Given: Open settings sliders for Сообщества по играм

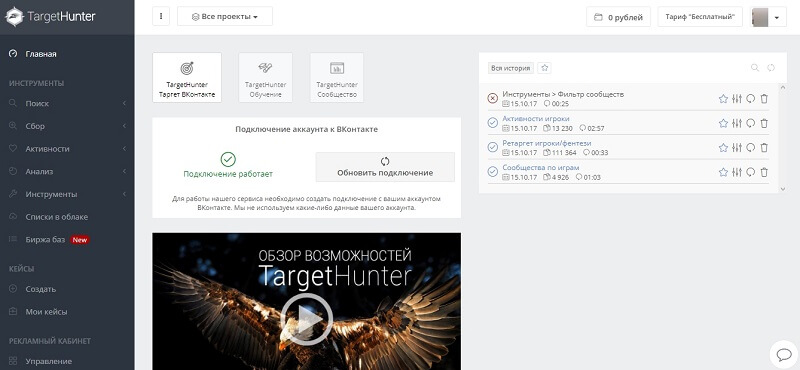Looking at the screenshot, I should tap(737, 172).
